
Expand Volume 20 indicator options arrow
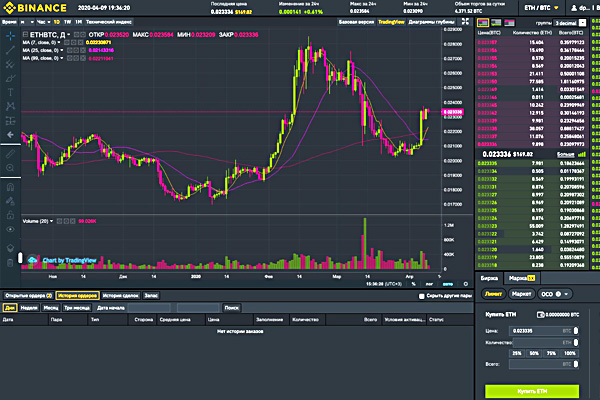click(x=52, y=221)
